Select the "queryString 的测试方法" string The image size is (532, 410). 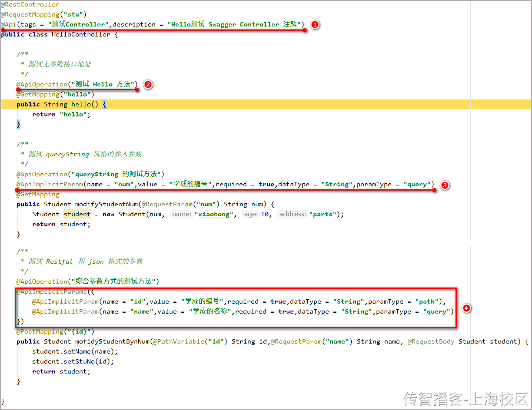(116, 174)
